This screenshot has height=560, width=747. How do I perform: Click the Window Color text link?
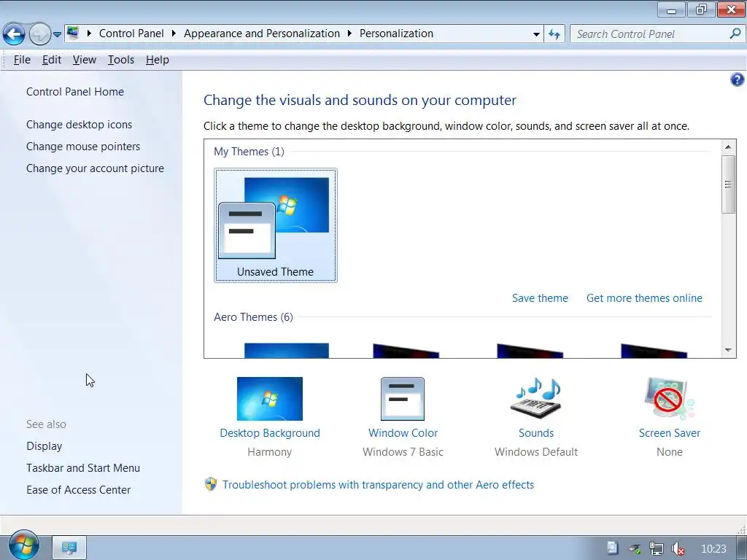(403, 433)
